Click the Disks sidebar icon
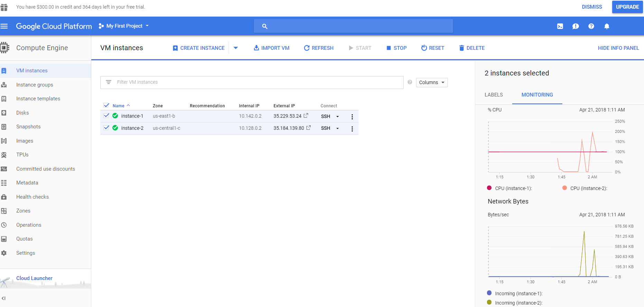644x307 pixels. pyautogui.click(x=4, y=113)
